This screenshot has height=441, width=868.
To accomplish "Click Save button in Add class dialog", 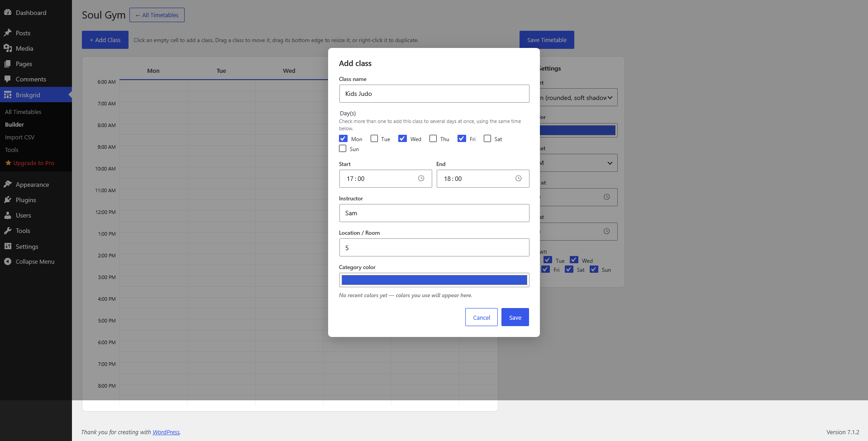I will coord(515,317).
